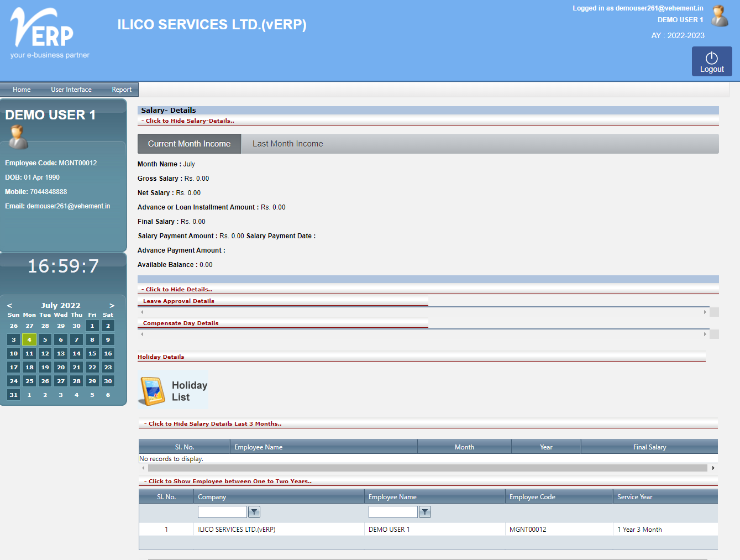Sort by Employee Code column header
The image size is (740, 560).
(x=559, y=497)
